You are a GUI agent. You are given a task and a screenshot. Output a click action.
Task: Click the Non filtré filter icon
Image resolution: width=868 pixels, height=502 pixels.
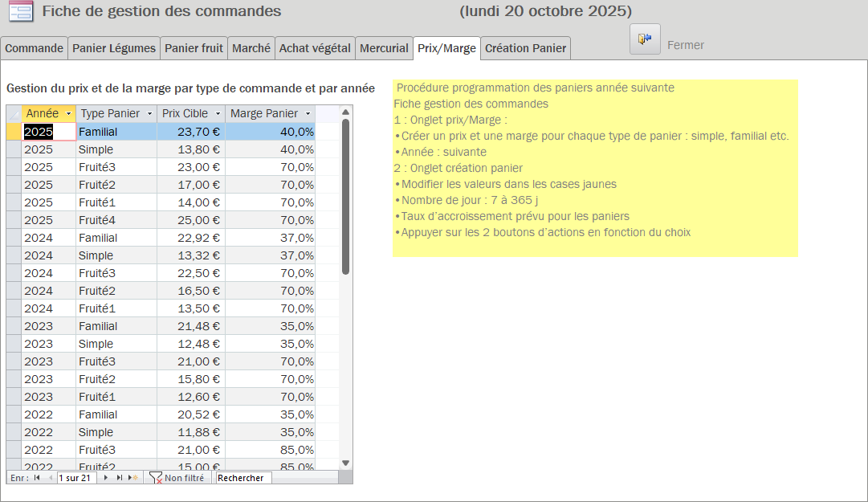point(156,478)
